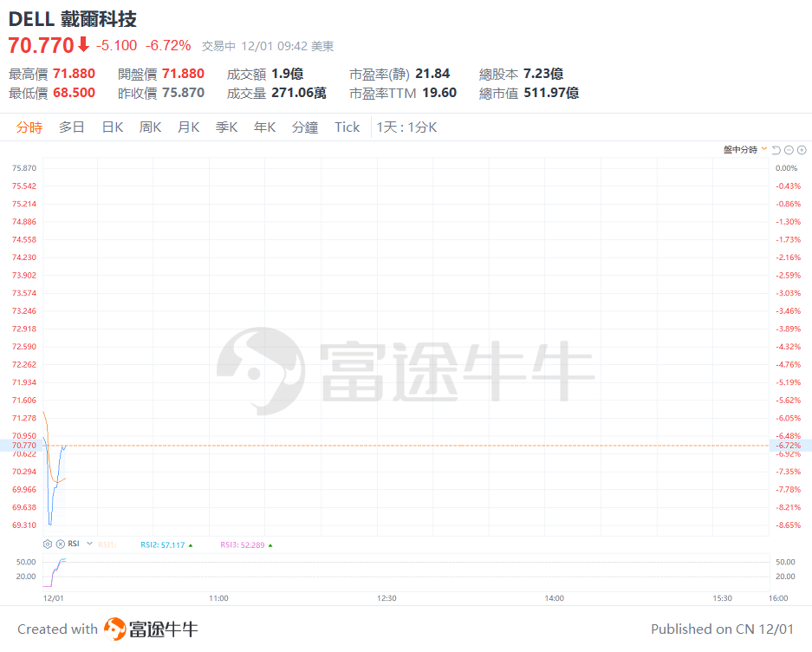Switch to the 季K chart tab
This screenshot has height=652, width=812.
pyautogui.click(x=227, y=127)
